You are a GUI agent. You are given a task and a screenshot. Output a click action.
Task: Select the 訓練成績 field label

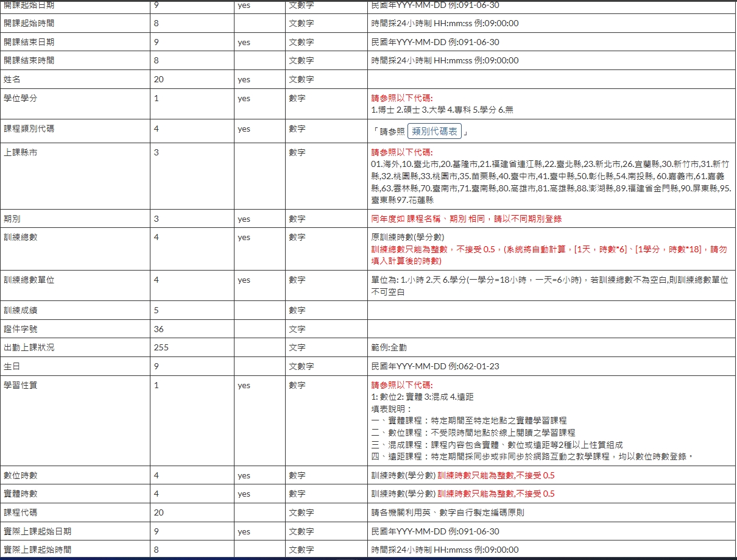pyautogui.click(x=20, y=310)
